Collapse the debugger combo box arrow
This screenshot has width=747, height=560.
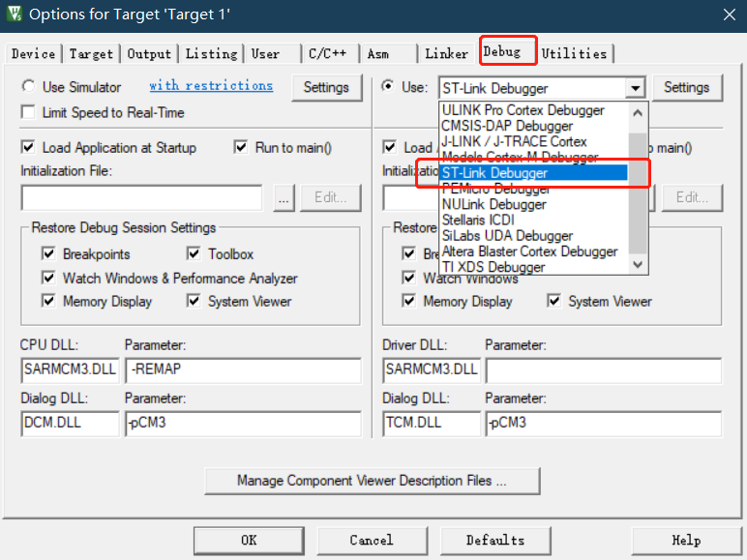click(x=635, y=88)
